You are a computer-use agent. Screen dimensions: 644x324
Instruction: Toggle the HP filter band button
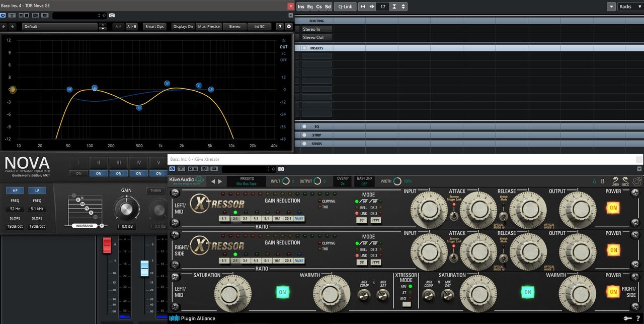coord(15,190)
